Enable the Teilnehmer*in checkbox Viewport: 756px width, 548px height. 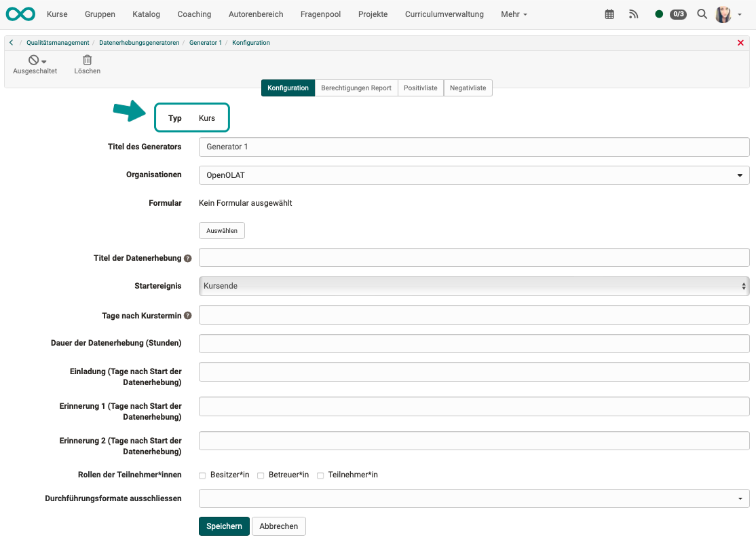click(x=320, y=475)
